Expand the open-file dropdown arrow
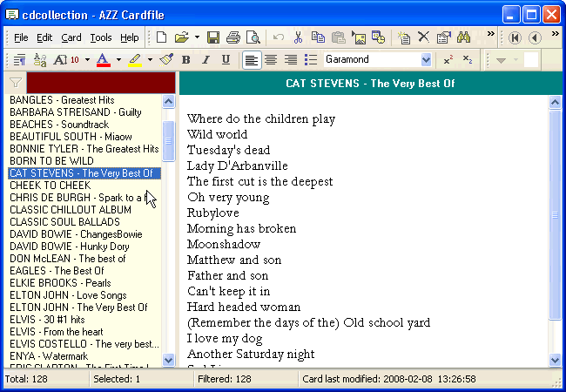This screenshot has width=566, height=392. tap(197, 37)
